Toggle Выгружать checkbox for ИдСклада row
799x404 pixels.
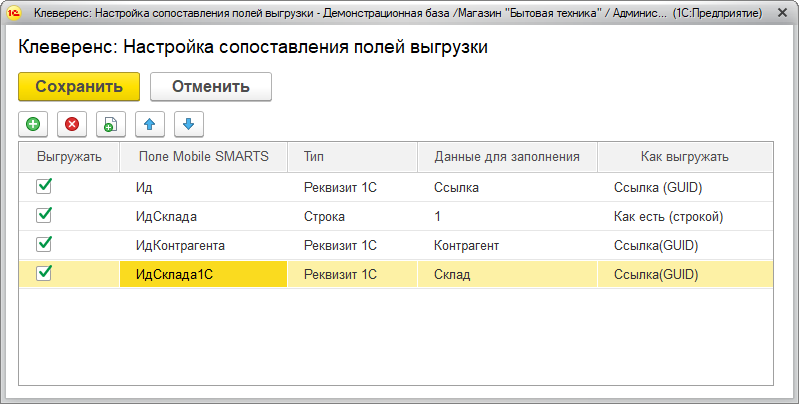click(44, 215)
